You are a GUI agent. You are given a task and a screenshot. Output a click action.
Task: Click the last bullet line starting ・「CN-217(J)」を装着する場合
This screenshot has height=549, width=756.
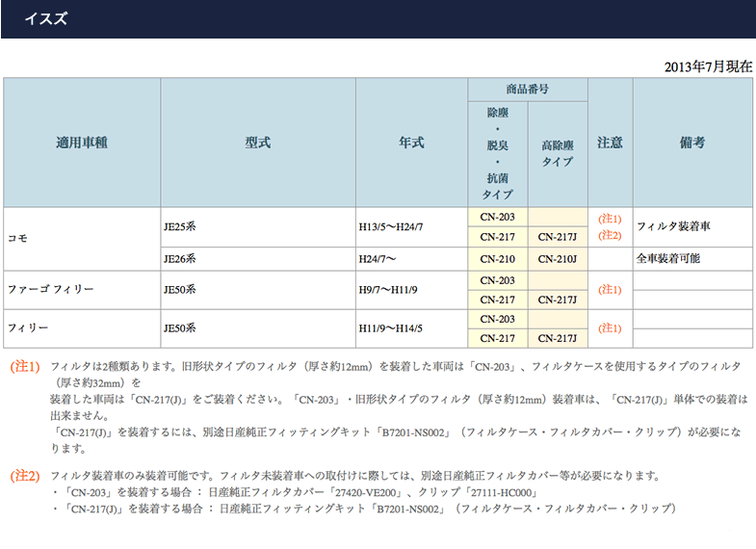363,509
